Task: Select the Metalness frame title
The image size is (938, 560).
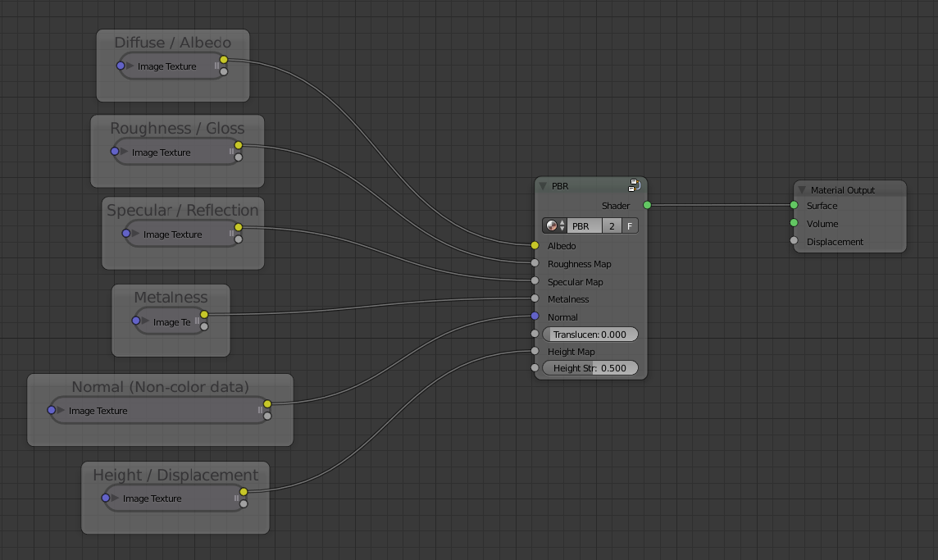Action: click(171, 298)
